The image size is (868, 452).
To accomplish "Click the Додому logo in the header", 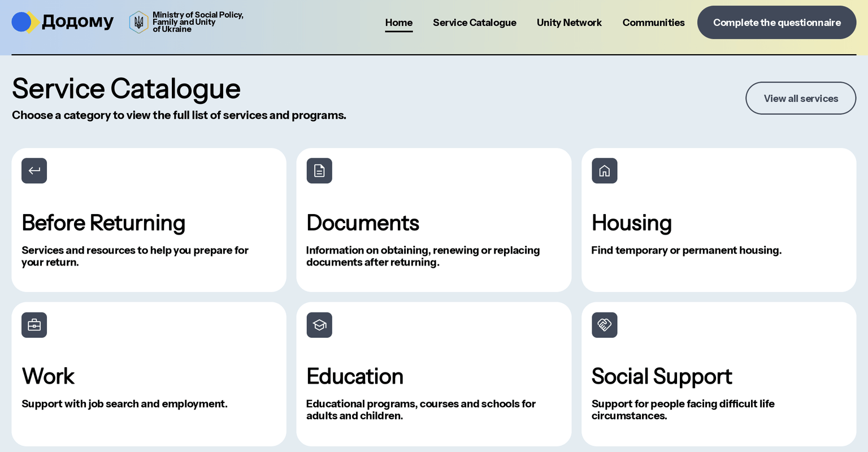I will [63, 22].
